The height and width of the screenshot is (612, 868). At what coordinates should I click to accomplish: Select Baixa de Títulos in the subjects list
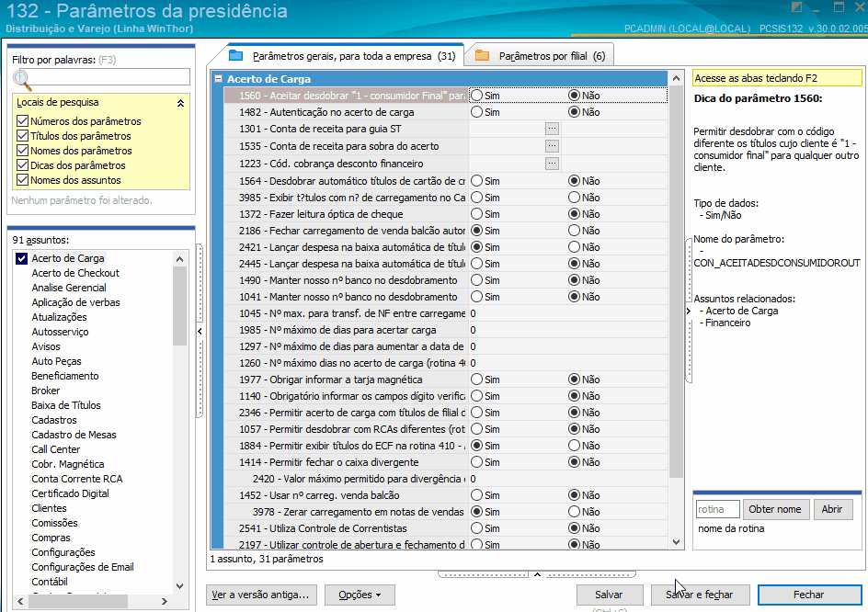[x=66, y=405]
